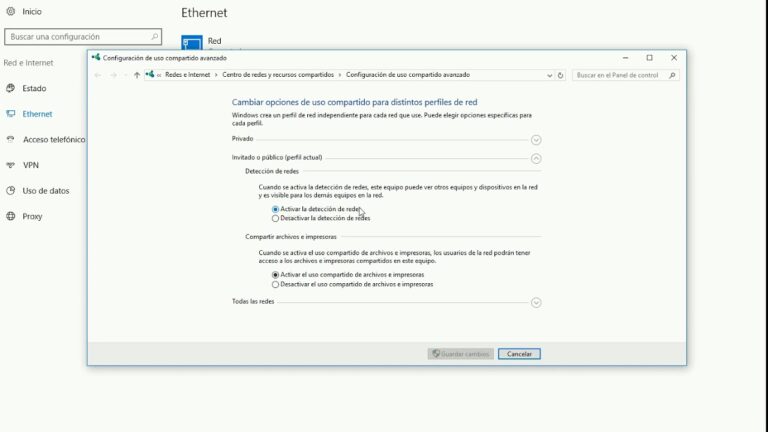Focus the Buscar en el Panel de control field

coord(625,75)
